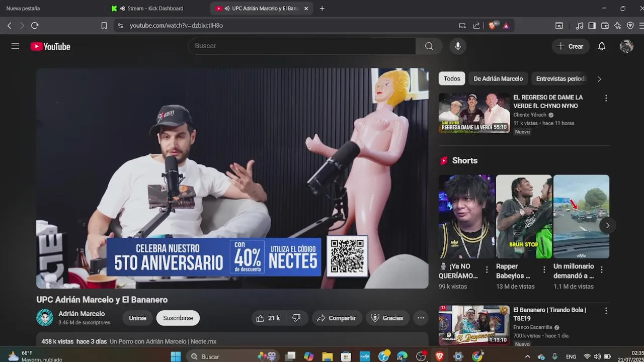Open options for Rapper Babeylos short
Viewport: 644px width, 362px height.
pyautogui.click(x=544, y=270)
